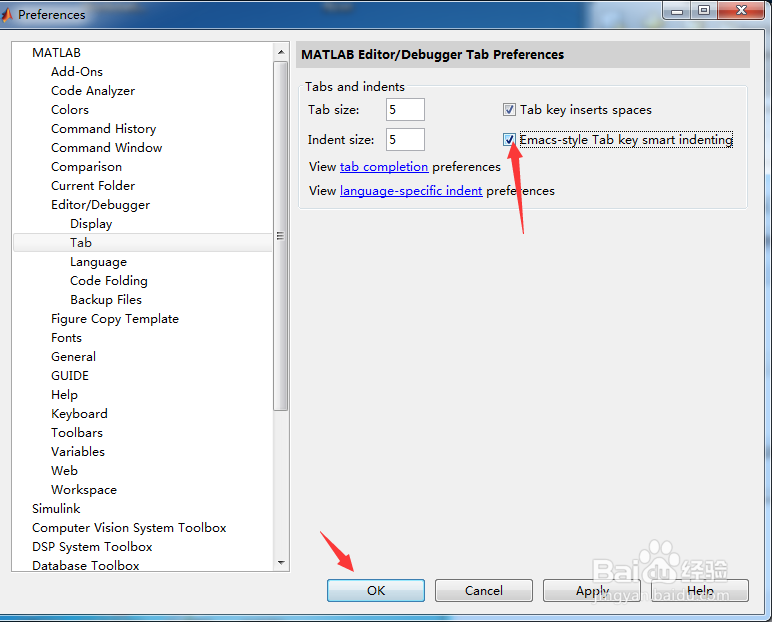Click the Tab size input field
772x622 pixels.
pyautogui.click(x=405, y=109)
